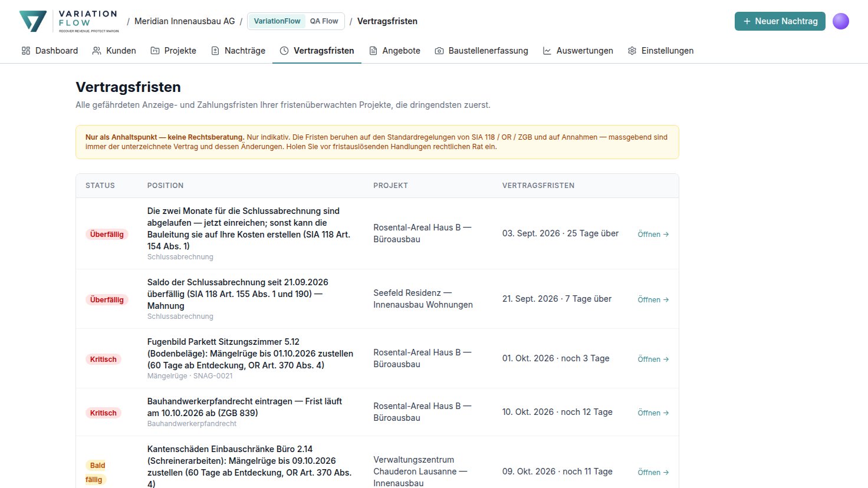The width and height of the screenshot is (868, 488).
Task: Click the Nachträge document icon
Action: click(x=215, y=51)
